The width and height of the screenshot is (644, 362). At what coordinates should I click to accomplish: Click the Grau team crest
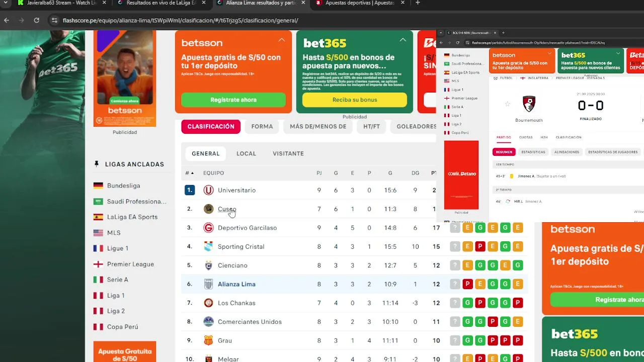pyautogui.click(x=208, y=340)
